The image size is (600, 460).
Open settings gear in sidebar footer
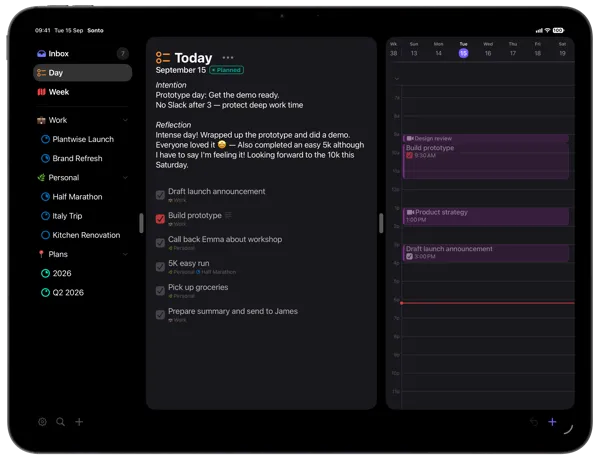point(42,422)
